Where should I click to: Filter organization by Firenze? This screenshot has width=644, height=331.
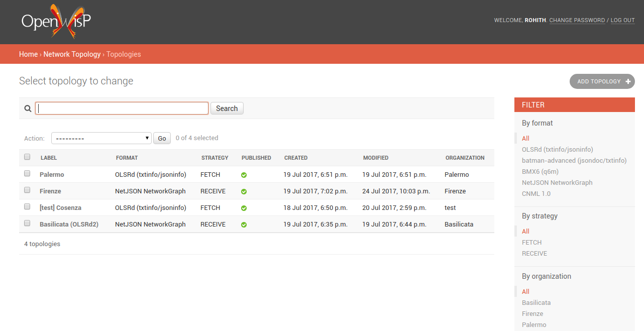tap(532, 314)
